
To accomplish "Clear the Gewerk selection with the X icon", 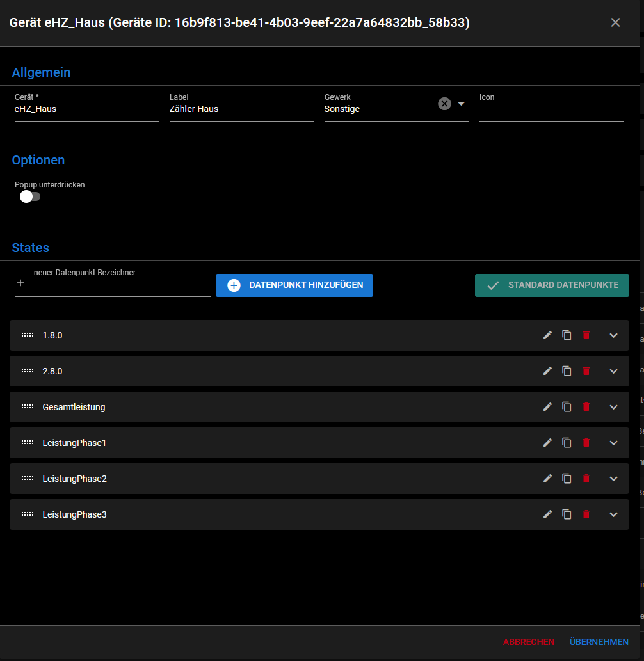I will [444, 104].
